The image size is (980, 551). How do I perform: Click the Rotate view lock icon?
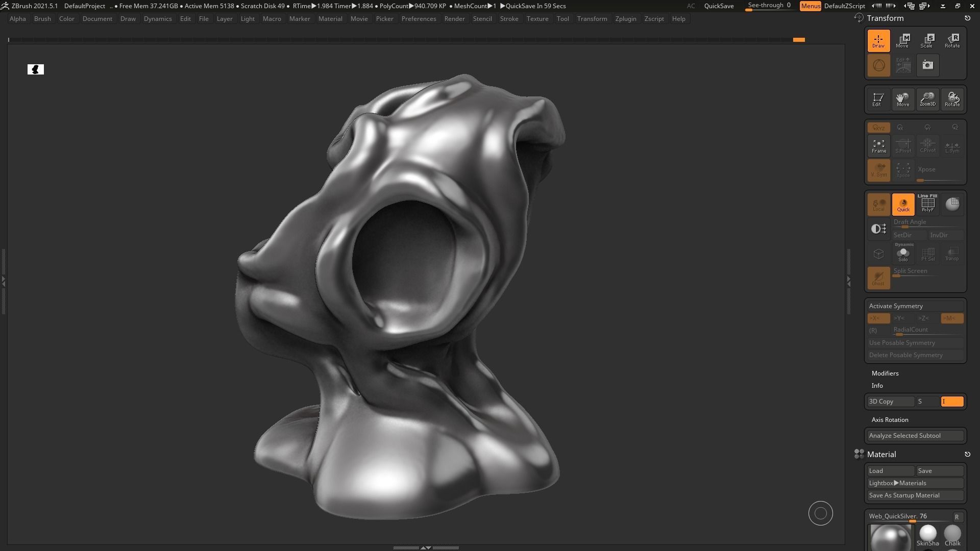click(x=952, y=99)
